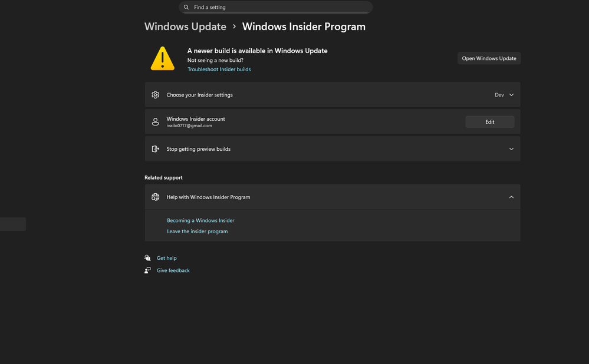Open Choose your Insider settings row

(333, 95)
